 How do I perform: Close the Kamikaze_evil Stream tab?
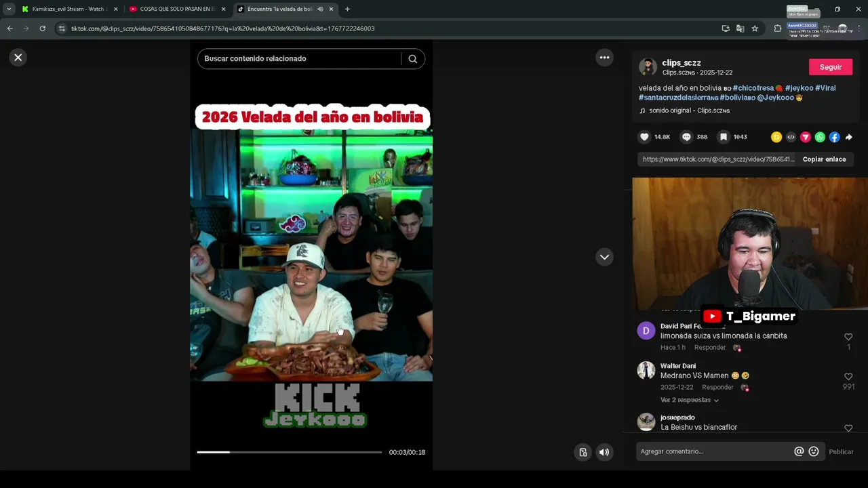pos(115,9)
